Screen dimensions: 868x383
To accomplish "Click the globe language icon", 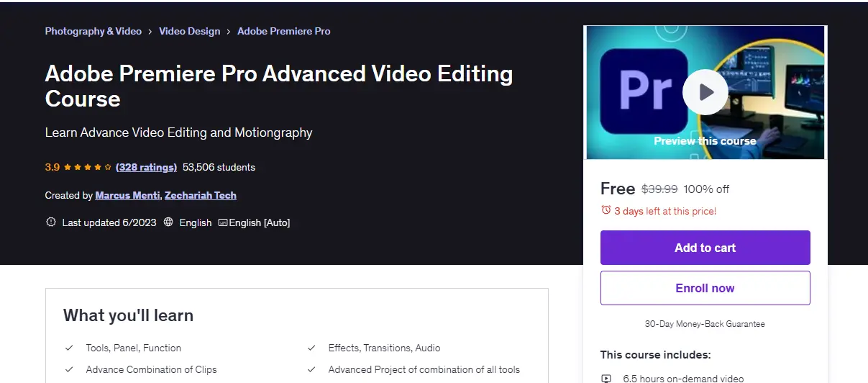I will point(168,222).
